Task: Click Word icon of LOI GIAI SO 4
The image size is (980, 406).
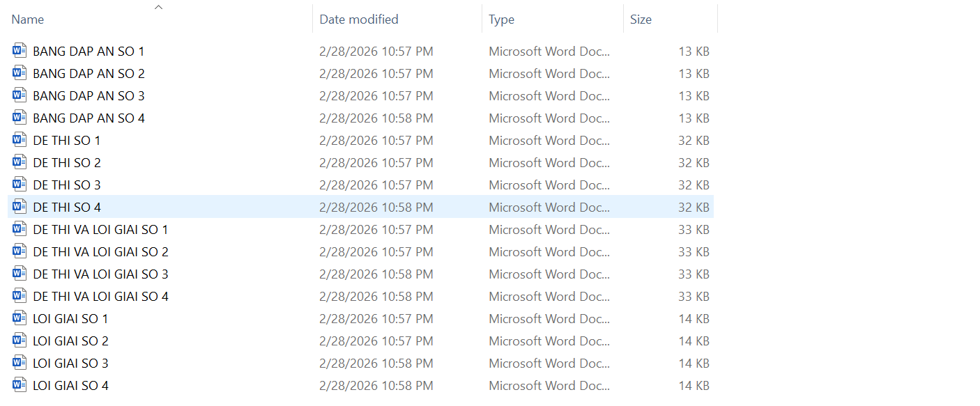Action: [x=20, y=385]
